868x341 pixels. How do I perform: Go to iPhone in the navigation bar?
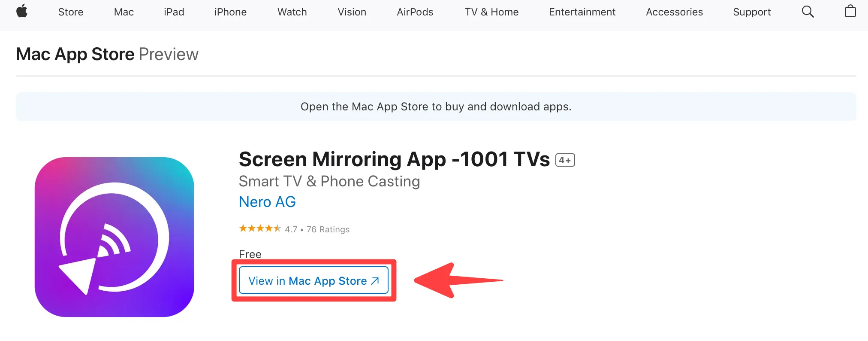pos(230,12)
